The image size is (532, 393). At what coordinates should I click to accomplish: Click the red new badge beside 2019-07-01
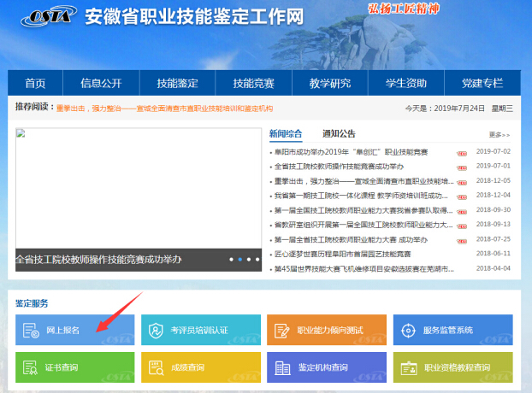[x=462, y=167]
